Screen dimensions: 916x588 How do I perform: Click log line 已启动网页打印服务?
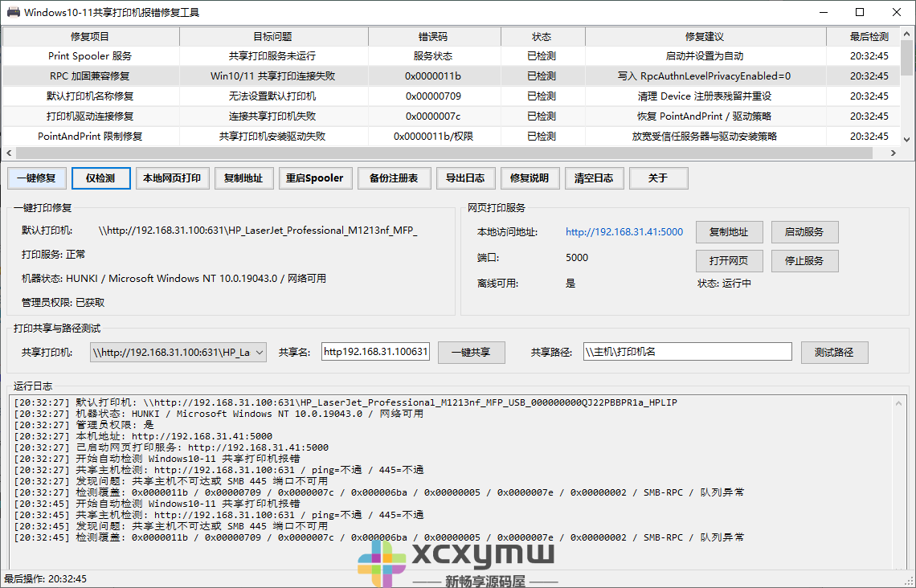(x=171, y=447)
